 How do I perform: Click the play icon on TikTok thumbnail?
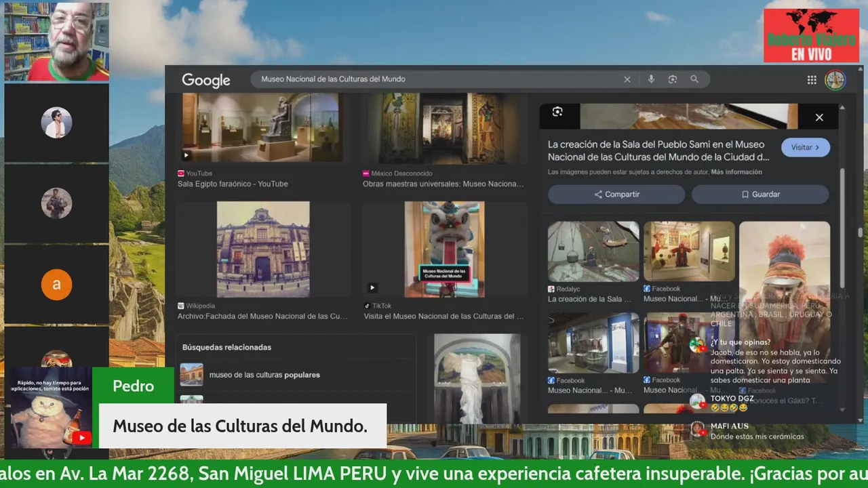point(372,287)
